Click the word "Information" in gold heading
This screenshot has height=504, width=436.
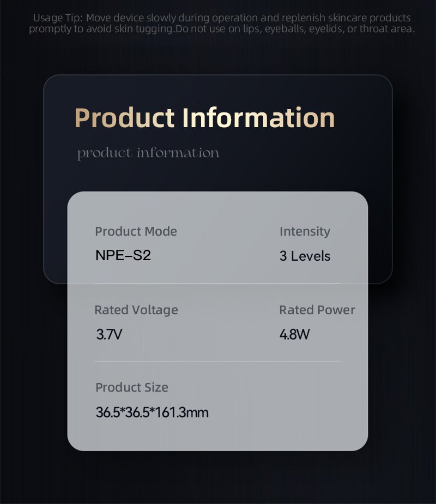[x=258, y=118]
